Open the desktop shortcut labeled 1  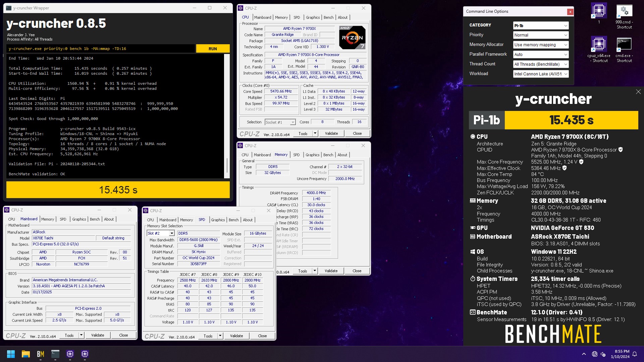(x=599, y=13)
